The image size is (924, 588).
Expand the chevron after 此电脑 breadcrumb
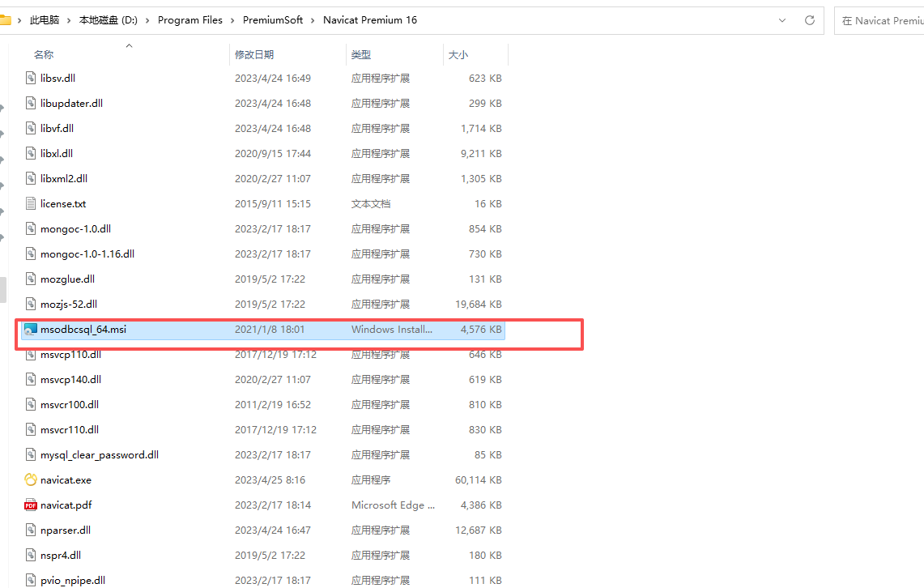69,20
